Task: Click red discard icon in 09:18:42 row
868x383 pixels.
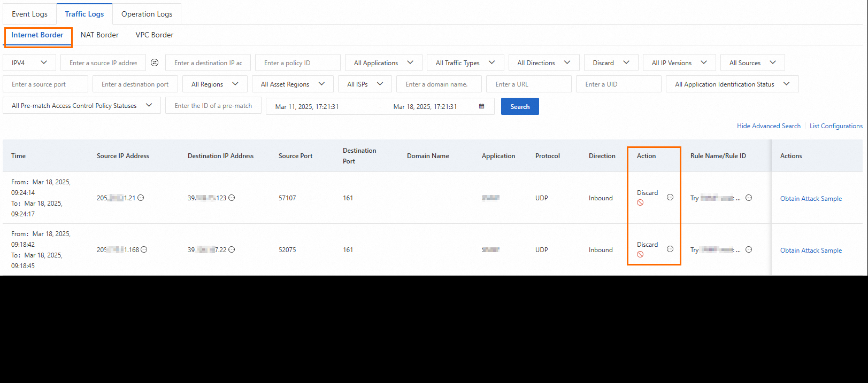Action: tap(640, 254)
